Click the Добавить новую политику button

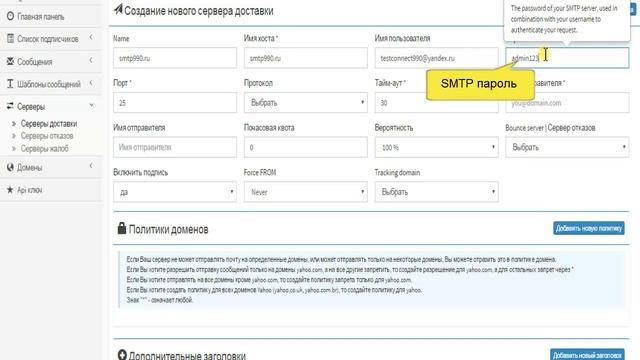click(x=589, y=228)
